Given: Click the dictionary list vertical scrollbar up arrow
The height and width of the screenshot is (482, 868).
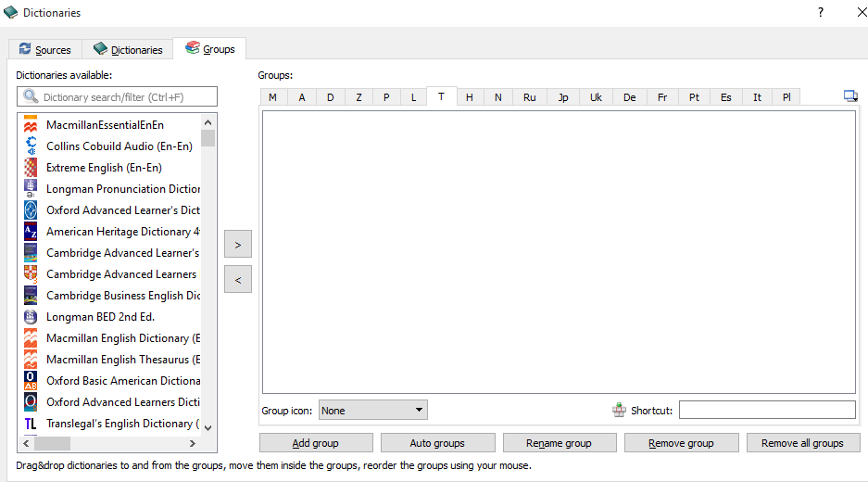Looking at the screenshot, I should [x=208, y=122].
